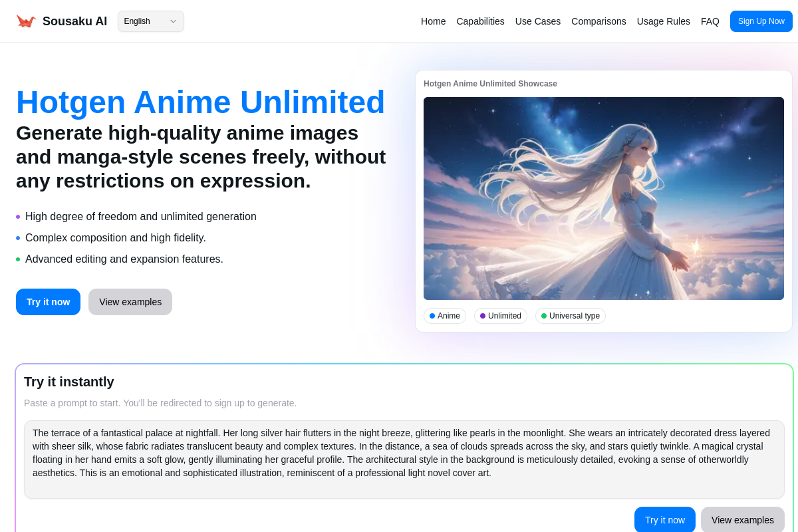Screen dimensions: 798x532
Task: Click View examples below the prompt
Action: (x=742, y=520)
